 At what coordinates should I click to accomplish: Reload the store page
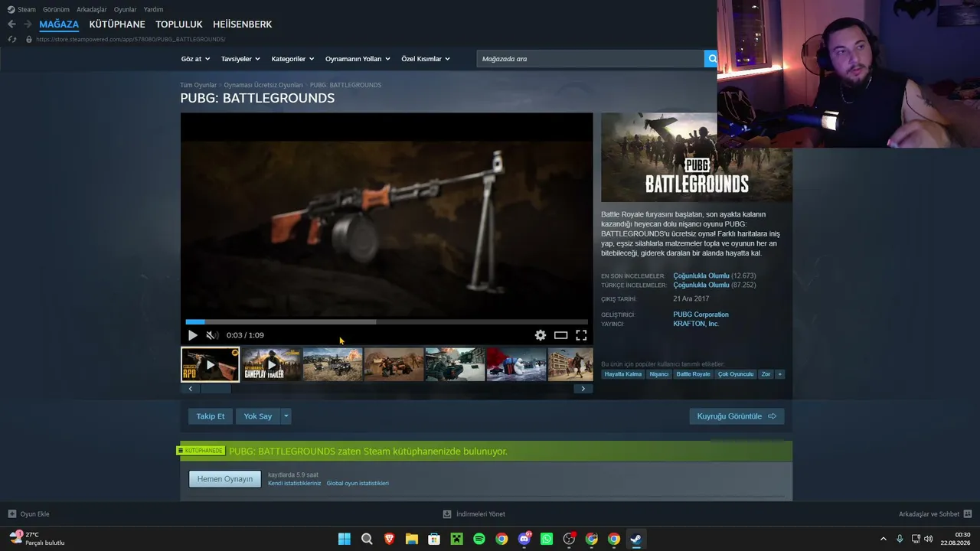(11, 39)
